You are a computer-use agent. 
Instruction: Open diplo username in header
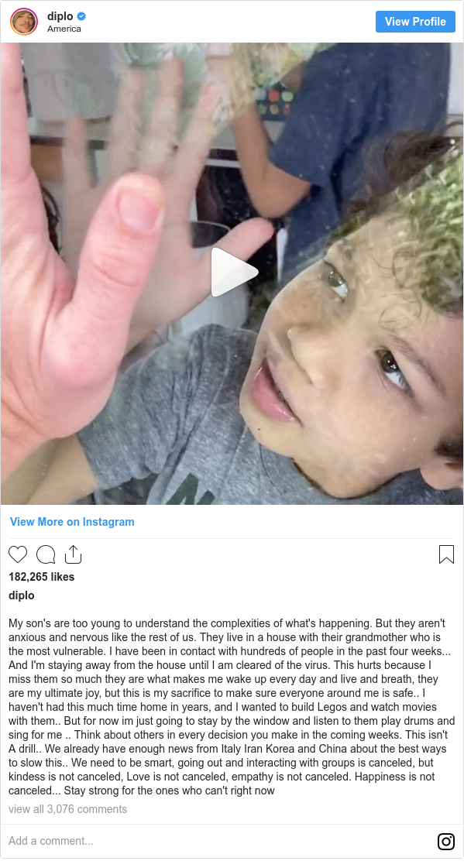(x=60, y=16)
